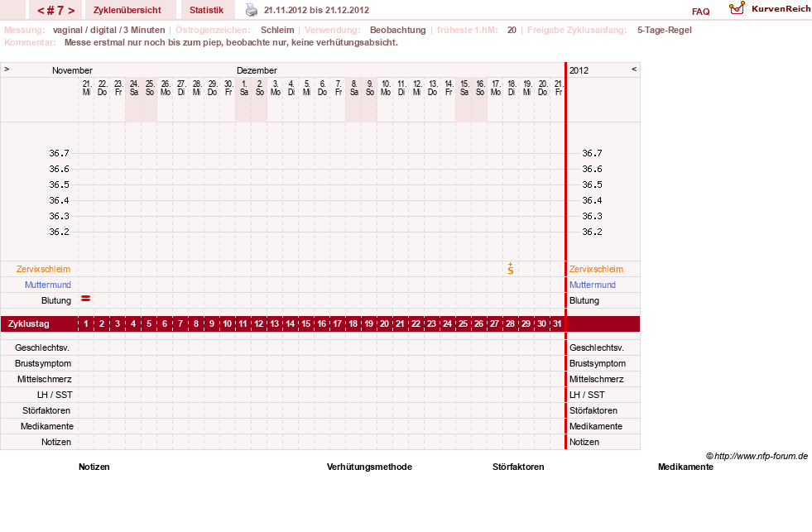Select cycle day 14 in Zyklustag bar

point(290,324)
